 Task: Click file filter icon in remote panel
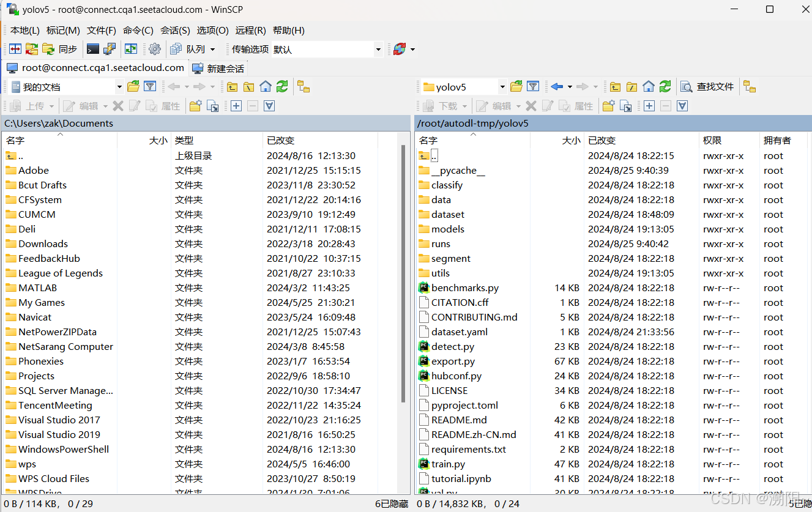pyautogui.click(x=533, y=87)
